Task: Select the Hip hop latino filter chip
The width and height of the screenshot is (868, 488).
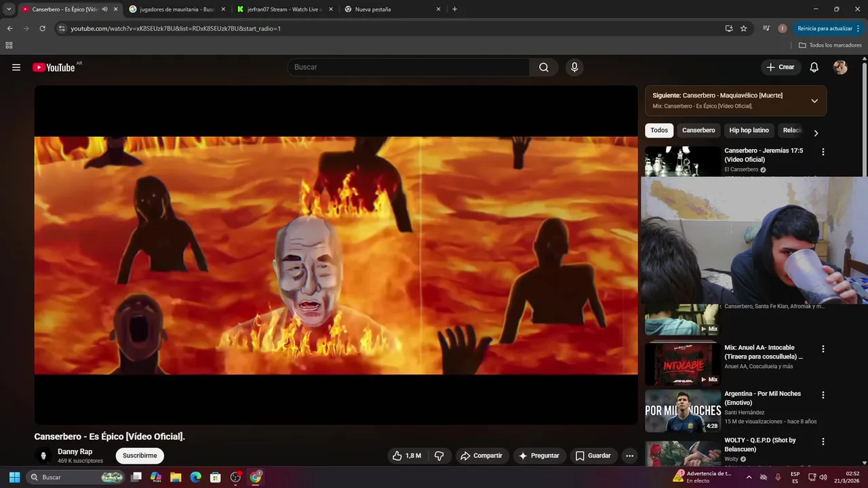Action: tap(749, 130)
